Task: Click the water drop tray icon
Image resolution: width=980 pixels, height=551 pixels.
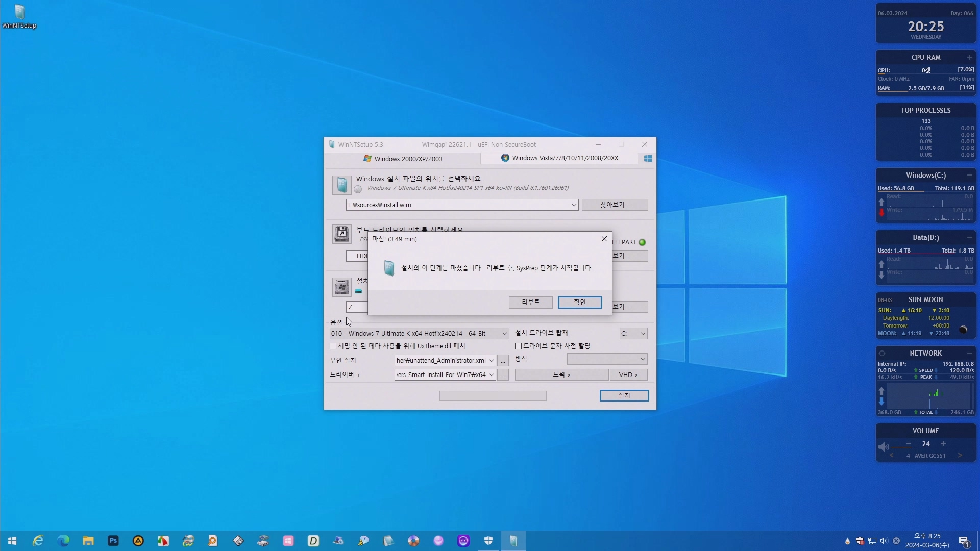Action: click(848, 541)
